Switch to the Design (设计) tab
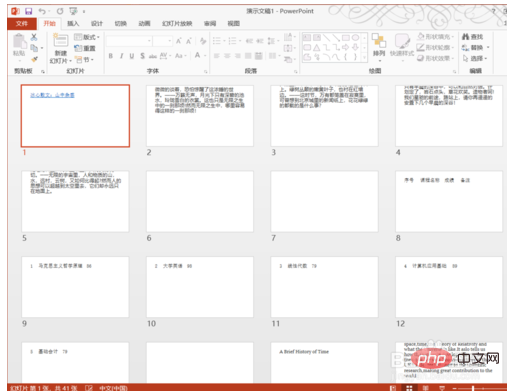The image size is (510, 391). 97,23
